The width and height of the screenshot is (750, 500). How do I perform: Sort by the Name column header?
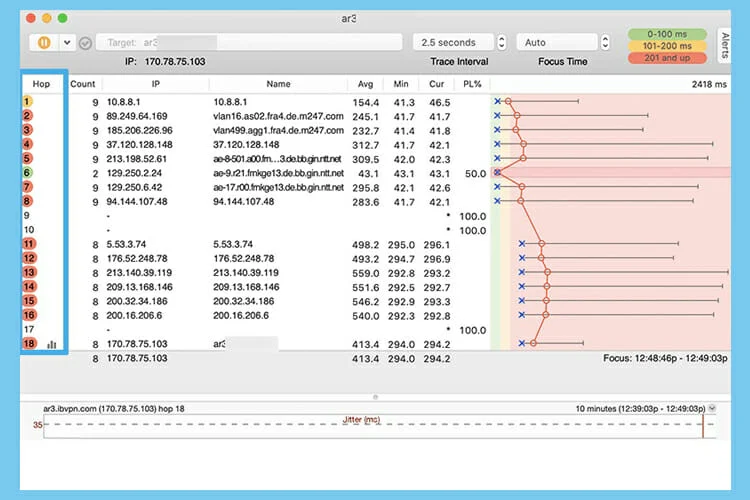pos(278,84)
